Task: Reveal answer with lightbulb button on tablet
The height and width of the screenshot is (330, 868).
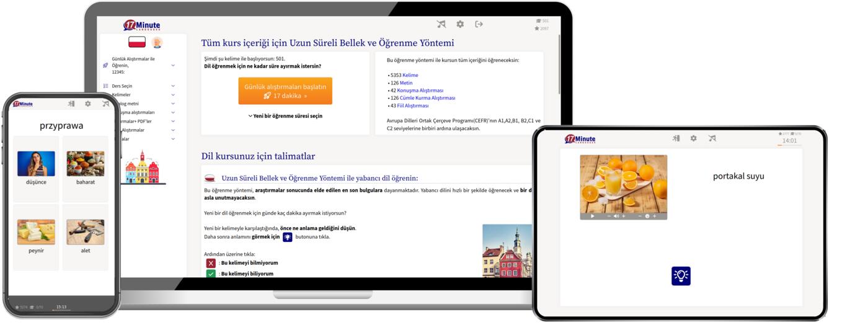Action: click(x=681, y=276)
